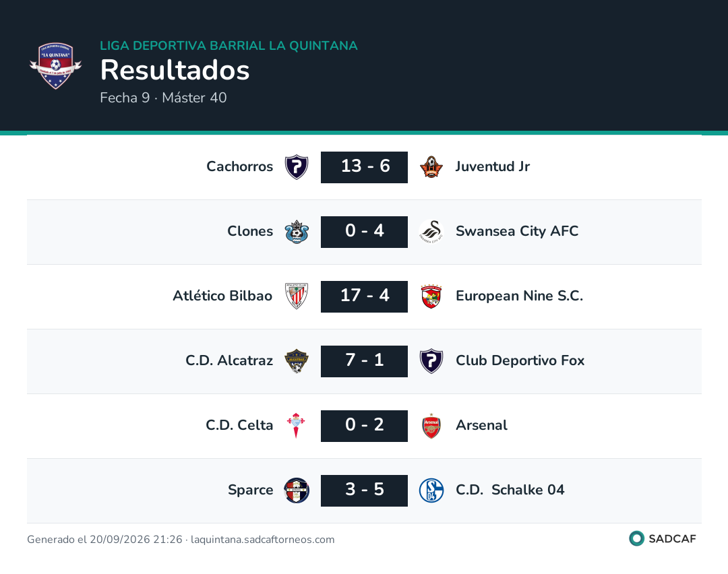728x574 pixels.
Task: Click the Clones team crest
Action: point(297,232)
